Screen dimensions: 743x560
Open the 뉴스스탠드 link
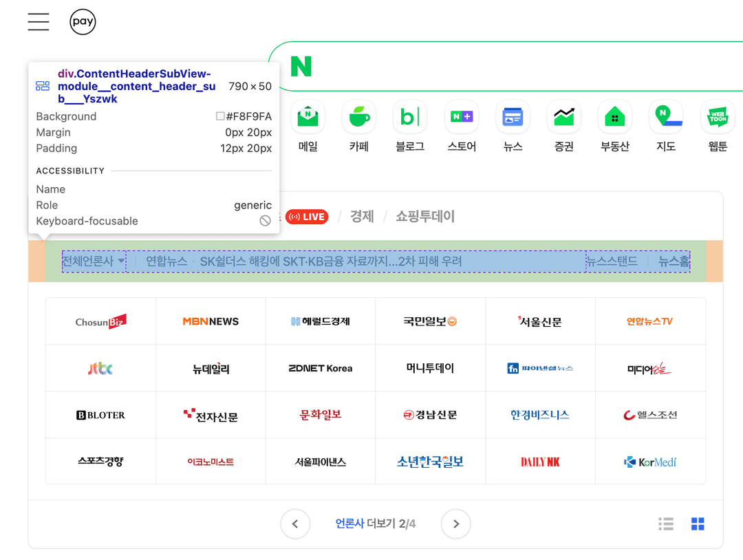point(612,261)
